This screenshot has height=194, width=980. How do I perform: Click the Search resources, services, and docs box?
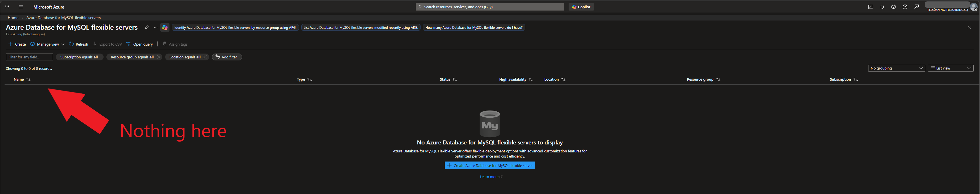click(490, 7)
